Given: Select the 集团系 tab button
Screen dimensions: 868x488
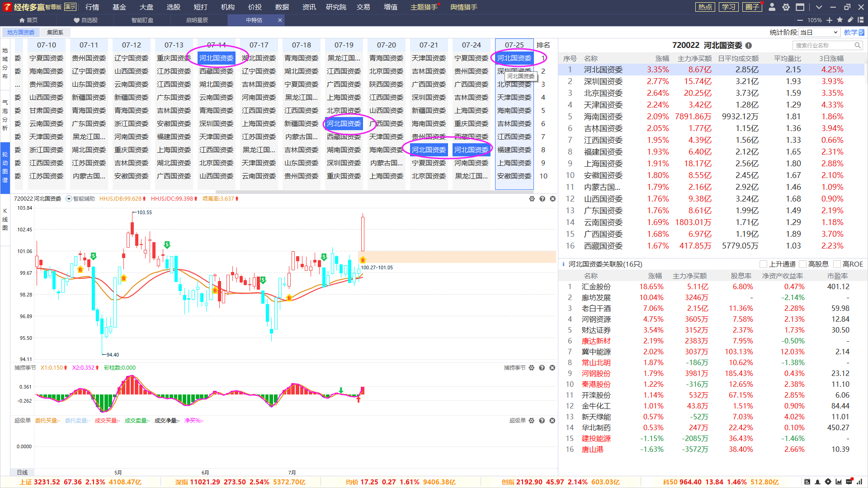Looking at the screenshot, I should pos(55,33).
